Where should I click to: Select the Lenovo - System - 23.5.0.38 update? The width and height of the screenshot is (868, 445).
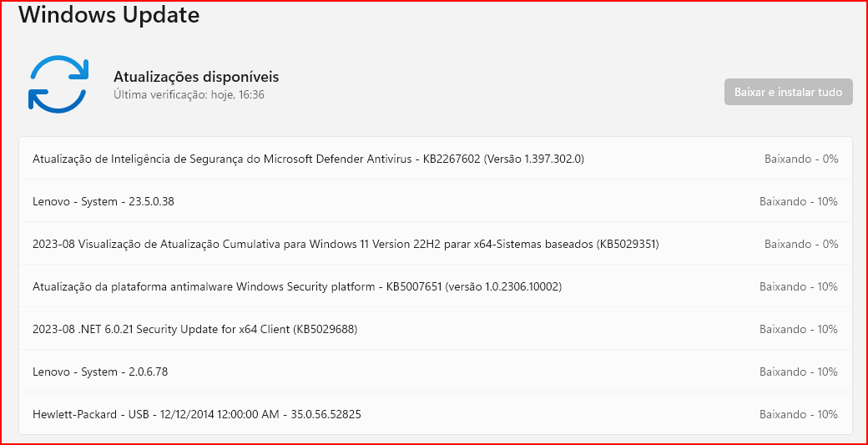pos(436,201)
